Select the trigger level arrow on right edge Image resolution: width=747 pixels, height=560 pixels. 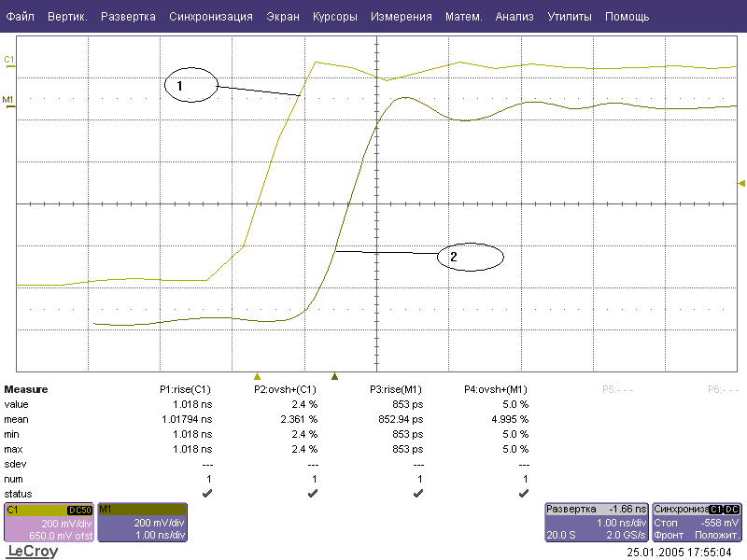741,183
